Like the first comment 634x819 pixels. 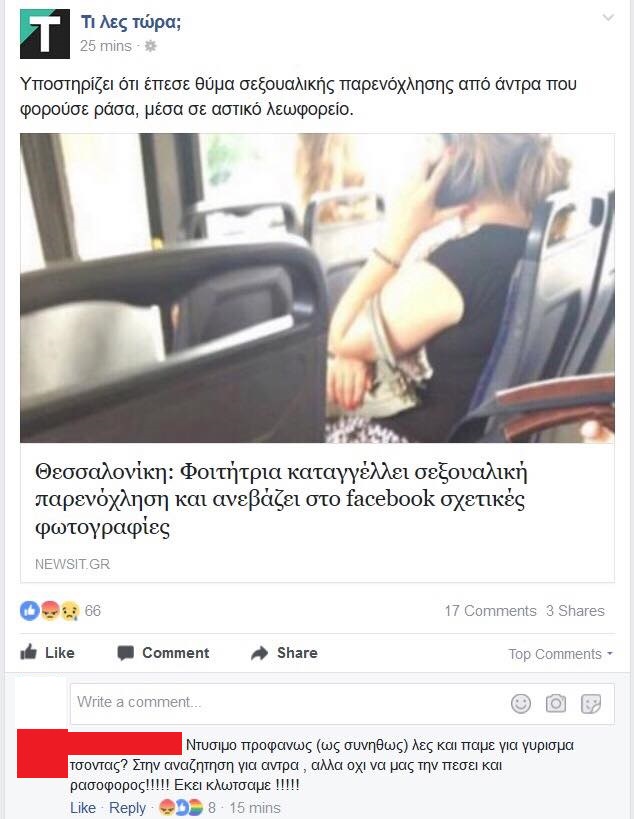(83, 808)
